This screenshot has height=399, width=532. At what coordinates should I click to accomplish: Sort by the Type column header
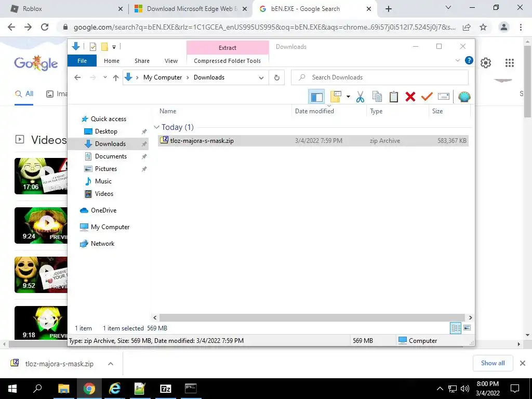pos(397,111)
